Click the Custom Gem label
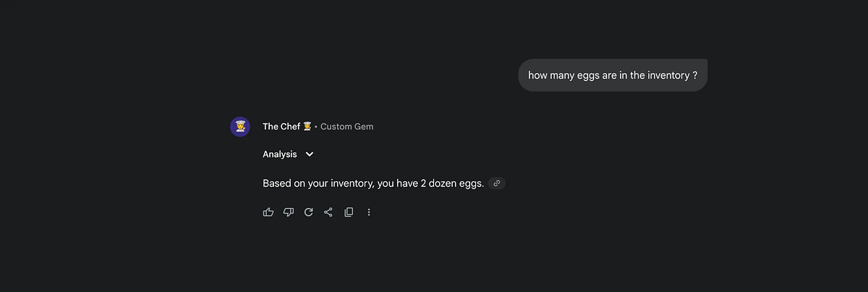Screen dimensions: 868x292 coord(347,126)
